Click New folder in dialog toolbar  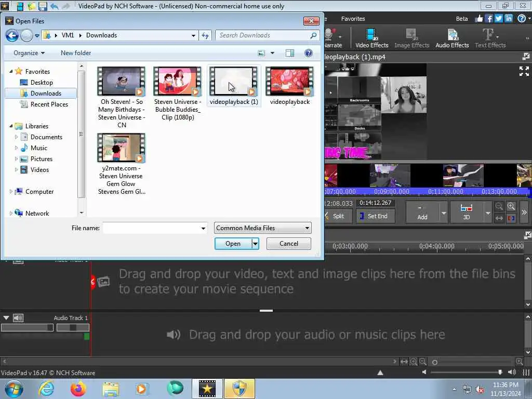pos(76,53)
